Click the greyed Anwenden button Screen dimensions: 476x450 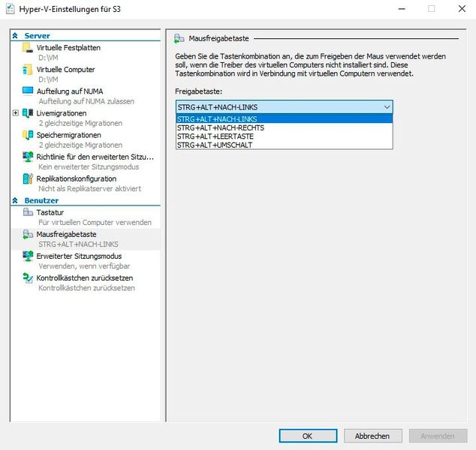[x=438, y=436]
